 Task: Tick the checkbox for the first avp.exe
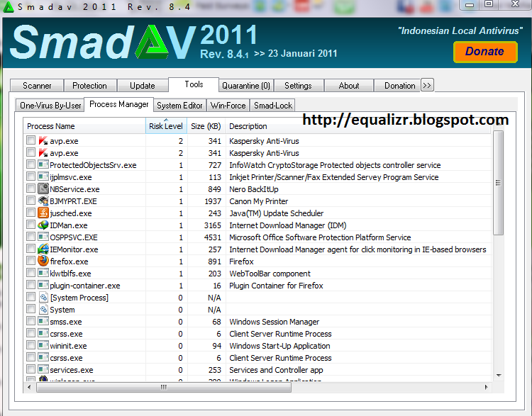point(31,140)
